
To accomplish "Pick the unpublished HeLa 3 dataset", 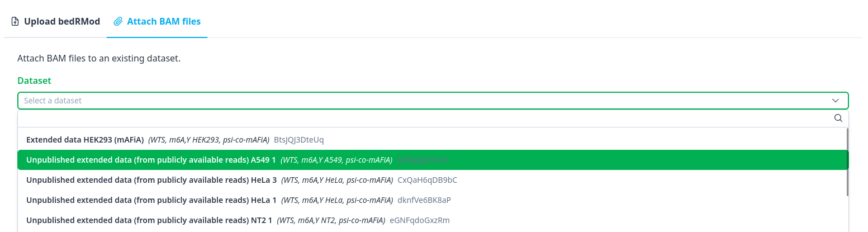I will 151,180.
